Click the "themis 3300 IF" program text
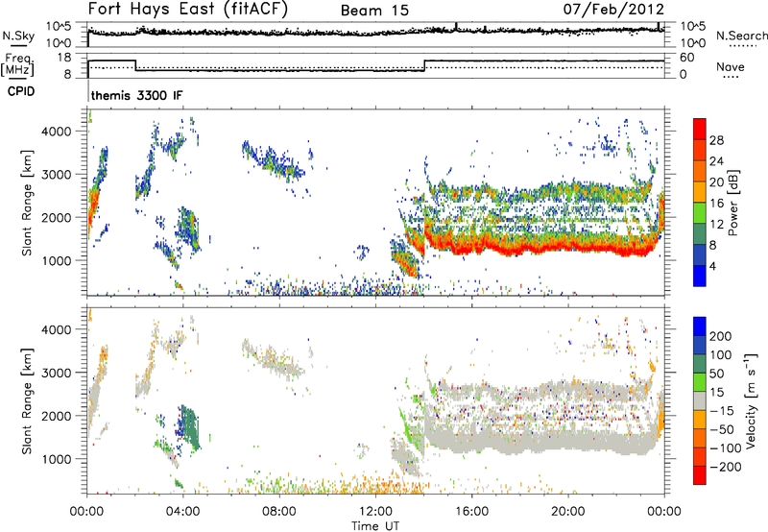768x532 pixels. [x=136, y=95]
